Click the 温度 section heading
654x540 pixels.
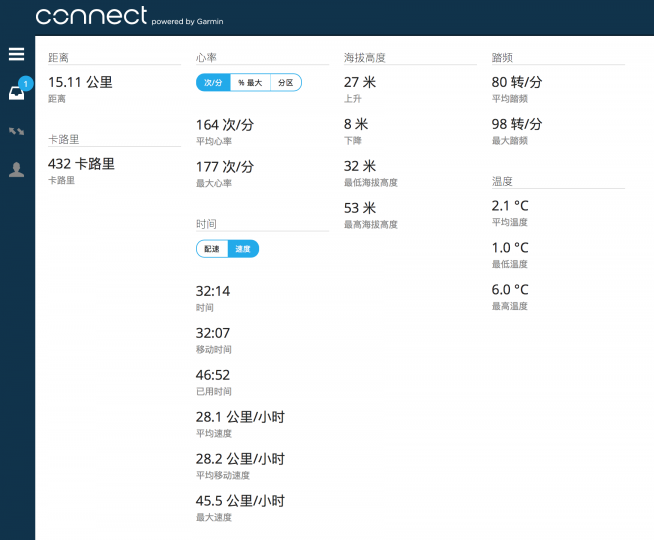502,181
